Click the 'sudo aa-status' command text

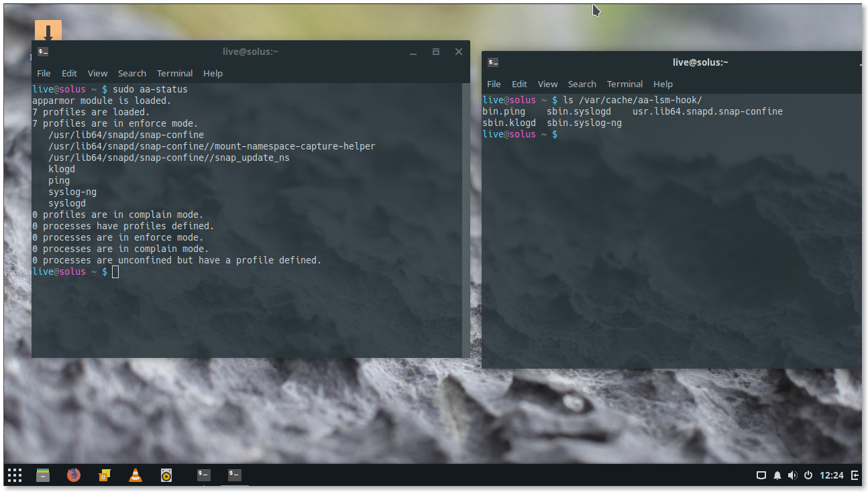[x=150, y=89]
